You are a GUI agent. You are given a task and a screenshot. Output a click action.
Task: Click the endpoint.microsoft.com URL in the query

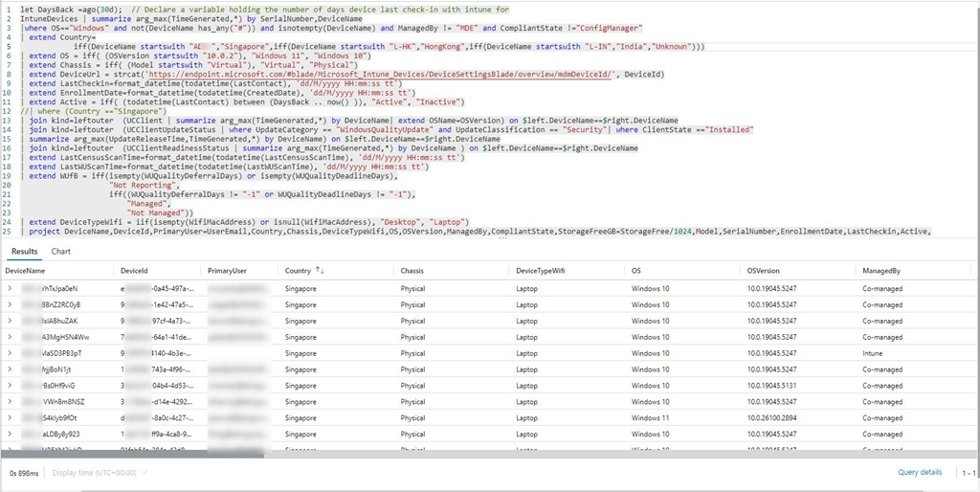tap(364, 74)
